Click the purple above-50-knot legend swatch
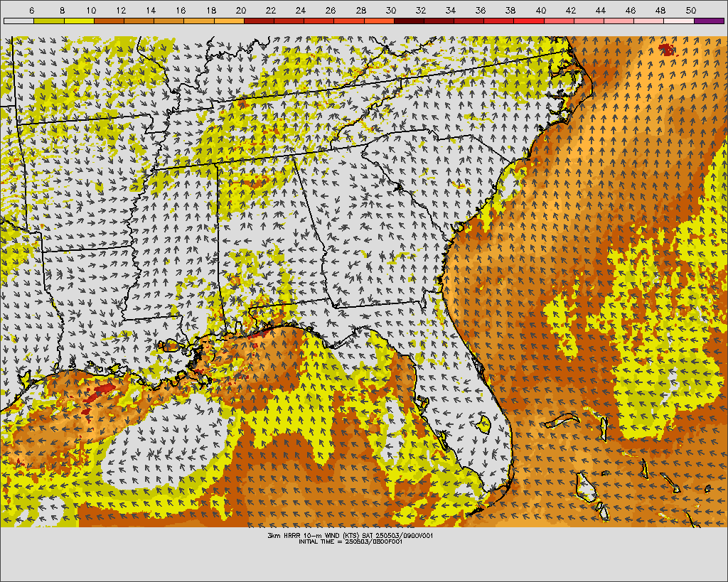 pyautogui.click(x=709, y=21)
